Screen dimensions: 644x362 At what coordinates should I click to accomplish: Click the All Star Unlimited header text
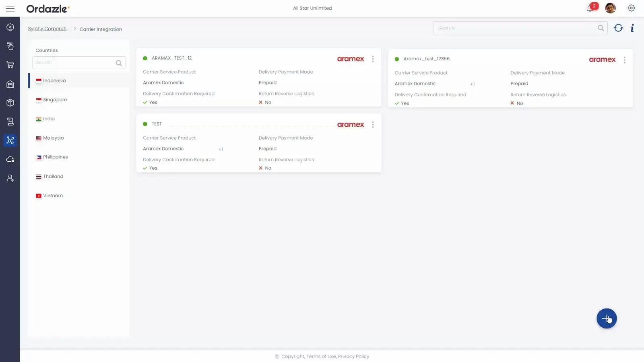(x=312, y=8)
